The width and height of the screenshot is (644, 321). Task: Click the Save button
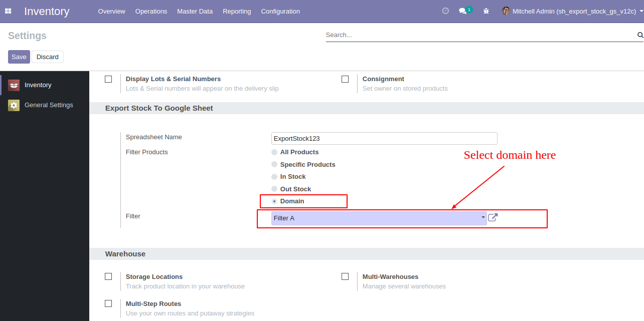coord(19,57)
